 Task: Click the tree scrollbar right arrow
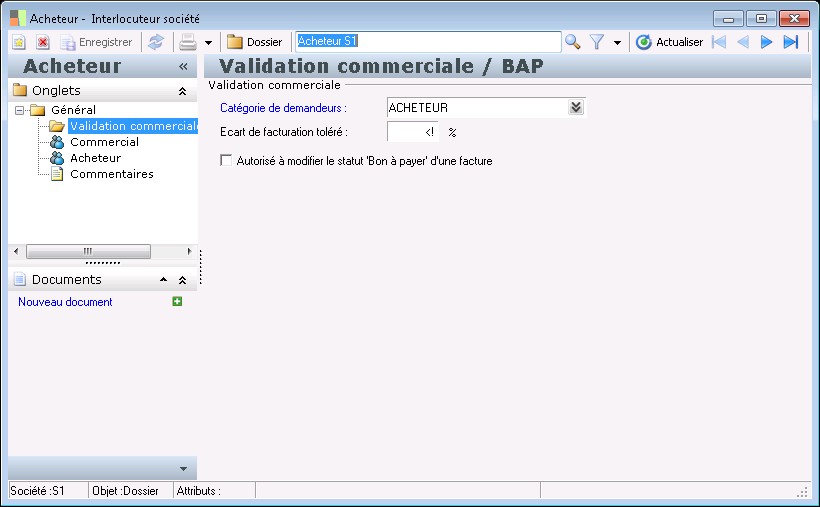[189, 251]
